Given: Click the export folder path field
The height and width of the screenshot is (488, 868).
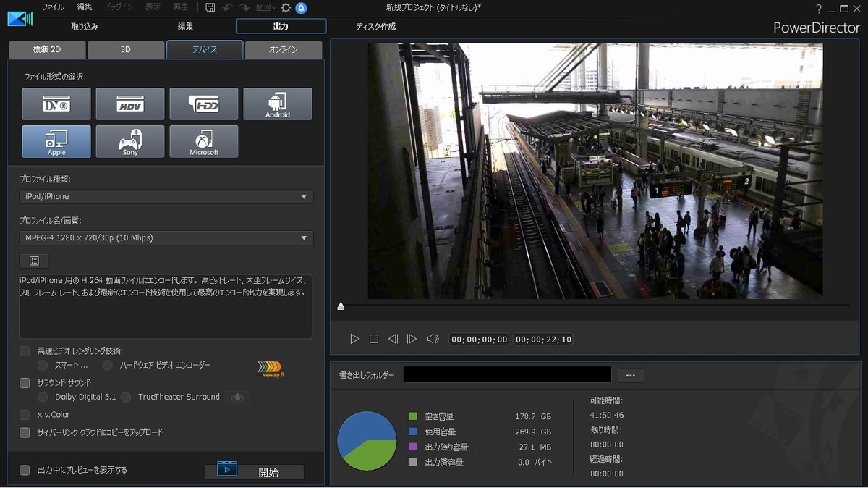Looking at the screenshot, I should 507,374.
